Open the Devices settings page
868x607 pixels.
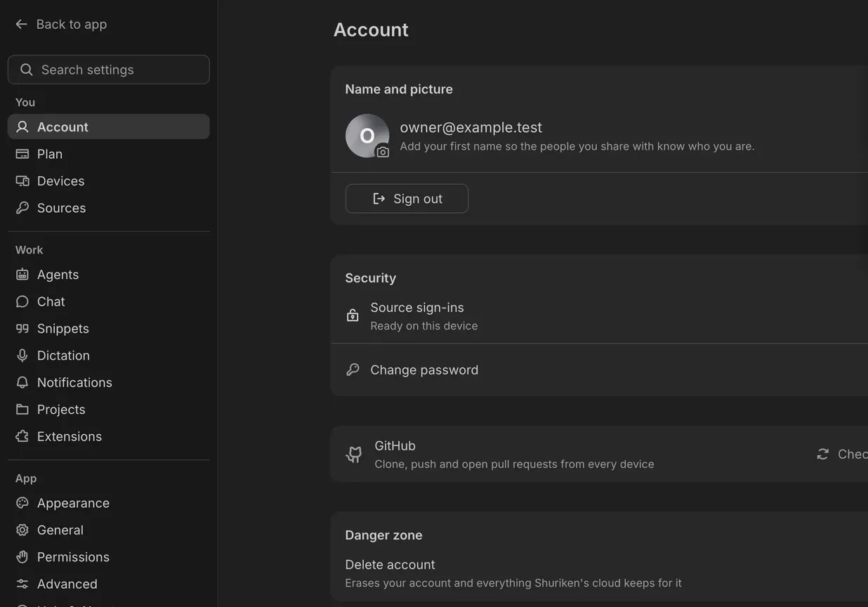[x=109, y=181]
